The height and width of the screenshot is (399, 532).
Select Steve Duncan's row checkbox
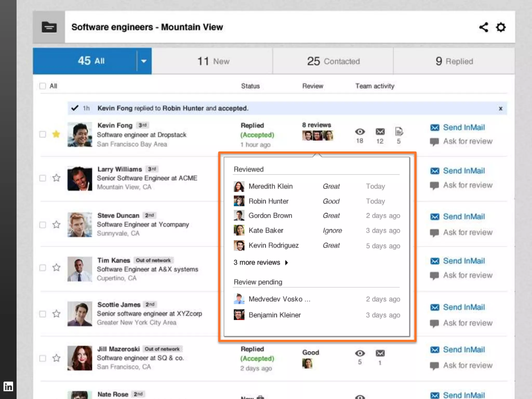coord(43,225)
